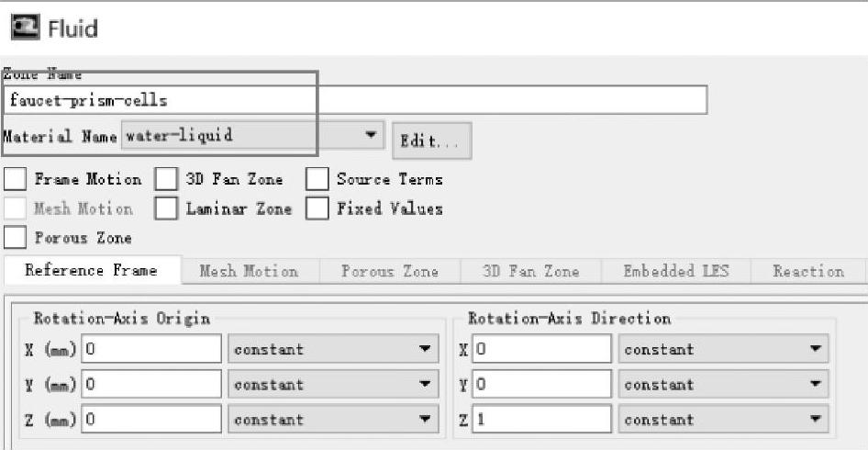Expand the Y direction constant dropdown
Viewport: 868px width, 450px height.
click(814, 385)
